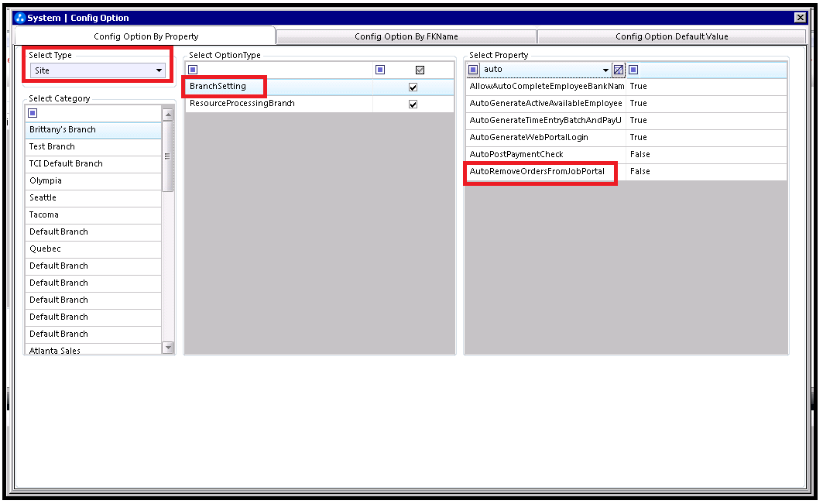Select Test Branch category
Image resolution: width=823 pixels, height=504 pixels.
click(94, 146)
